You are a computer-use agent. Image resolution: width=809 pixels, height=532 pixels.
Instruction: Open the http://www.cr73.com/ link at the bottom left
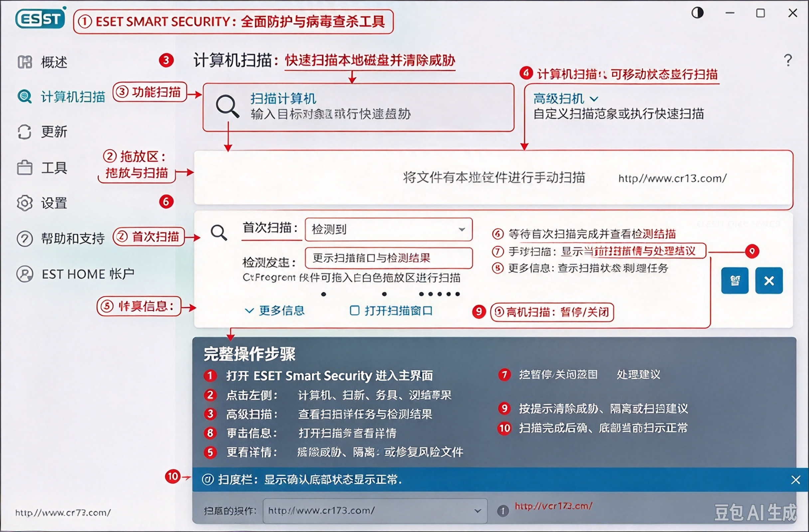point(63,512)
